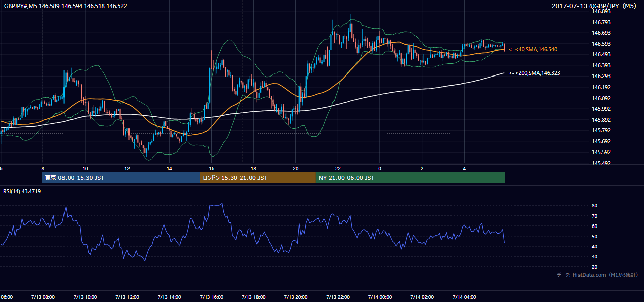This screenshot has width=644, height=302.
Task: Click RSI scale value 70
Action: pyautogui.click(x=594, y=216)
